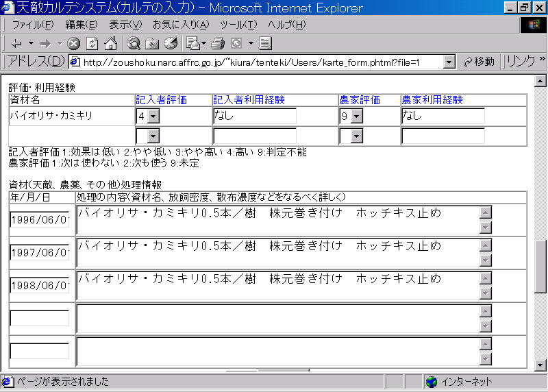Click the 記入者利用経験 column header link
This screenshot has width=548, height=392.
pyautogui.click(x=249, y=100)
